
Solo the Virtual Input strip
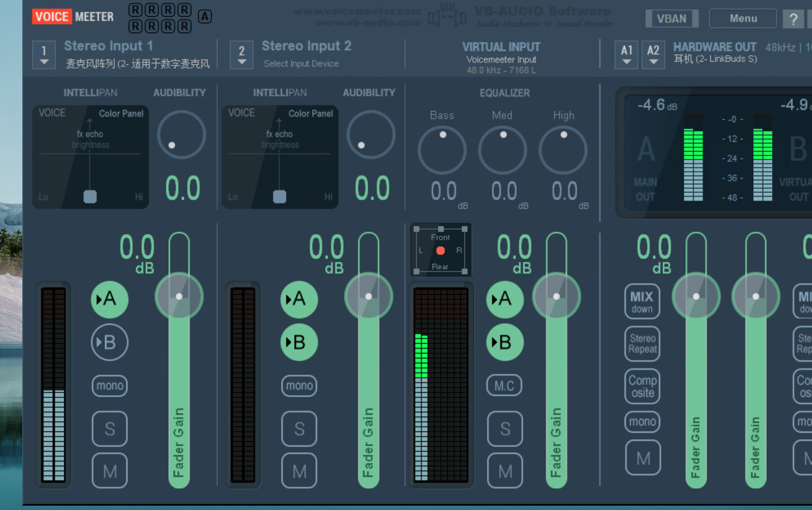(x=505, y=429)
